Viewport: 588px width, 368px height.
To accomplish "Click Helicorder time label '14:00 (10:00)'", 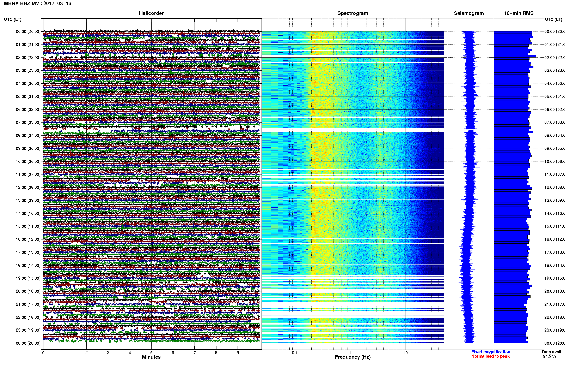I will pyautogui.click(x=28, y=213).
